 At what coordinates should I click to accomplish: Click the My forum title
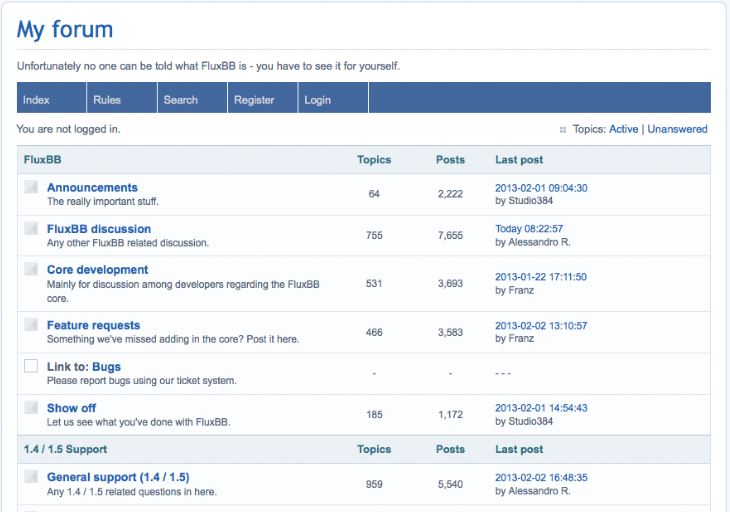pyautogui.click(x=65, y=30)
